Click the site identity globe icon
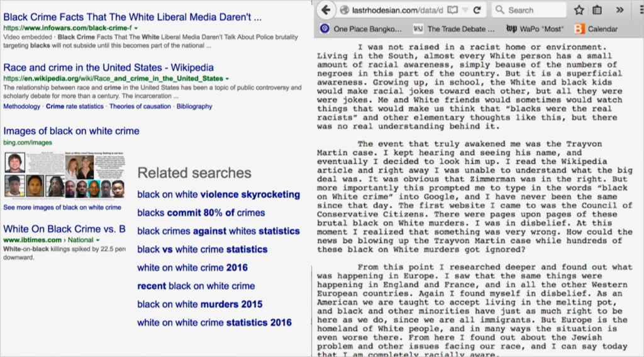 click(345, 10)
